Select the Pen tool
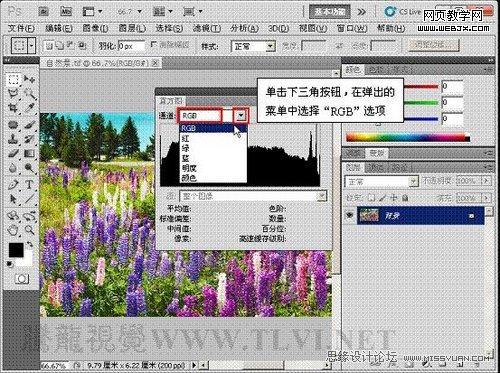This screenshot has height=373, width=500. [13, 184]
